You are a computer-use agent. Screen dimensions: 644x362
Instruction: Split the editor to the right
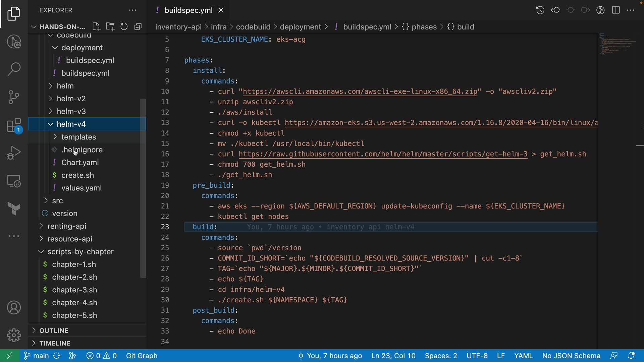pos(616,10)
